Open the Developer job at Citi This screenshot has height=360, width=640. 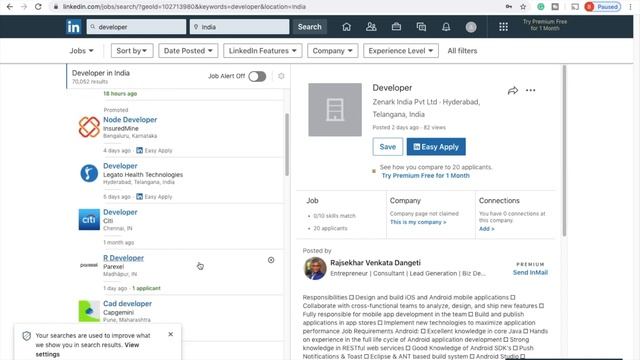point(120,212)
